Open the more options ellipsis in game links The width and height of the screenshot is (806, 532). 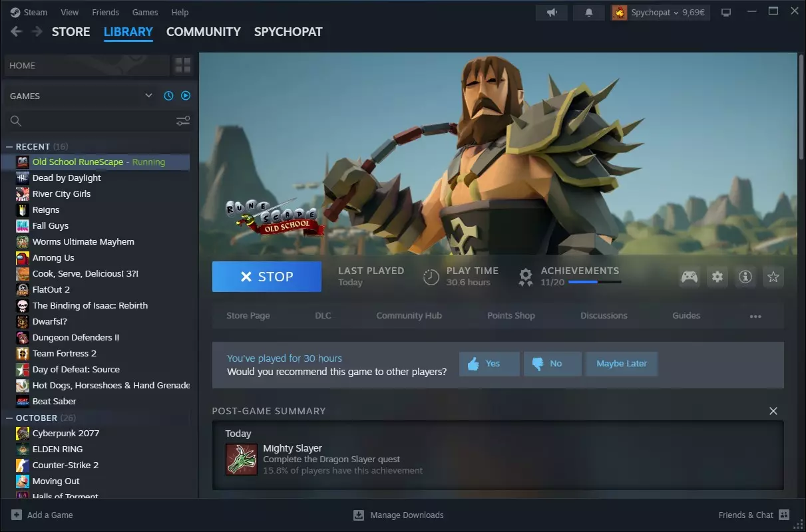[755, 317]
